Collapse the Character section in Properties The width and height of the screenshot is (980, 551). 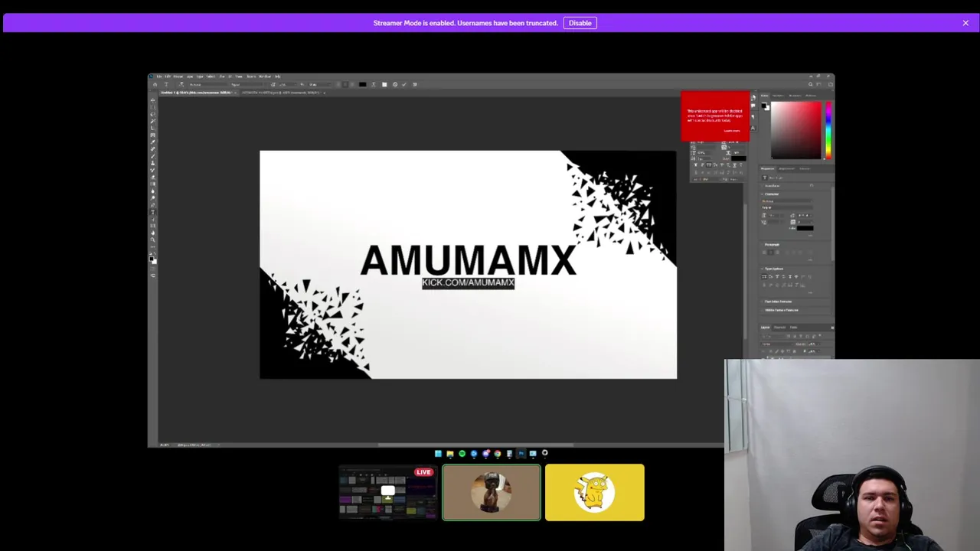point(762,194)
